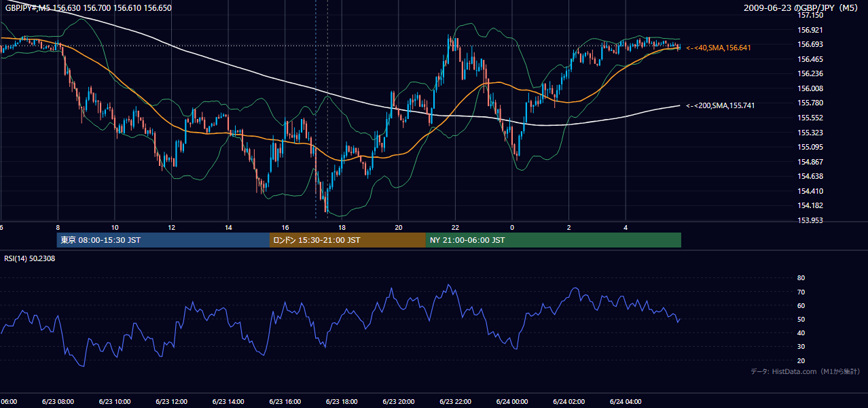This screenshot has height=408, width=868.
Task: Click the '6/24 02:00' bottom time label
Action: (568, 402)
